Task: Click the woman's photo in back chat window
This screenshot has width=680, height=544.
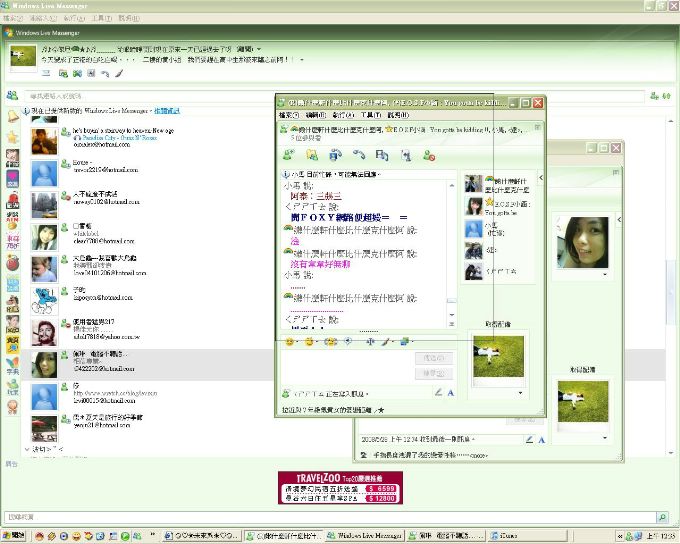Action: point(582,243)
